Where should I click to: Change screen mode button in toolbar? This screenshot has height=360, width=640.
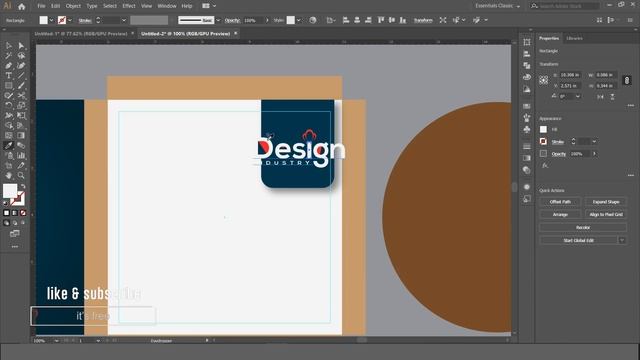(x=15, y=233)
